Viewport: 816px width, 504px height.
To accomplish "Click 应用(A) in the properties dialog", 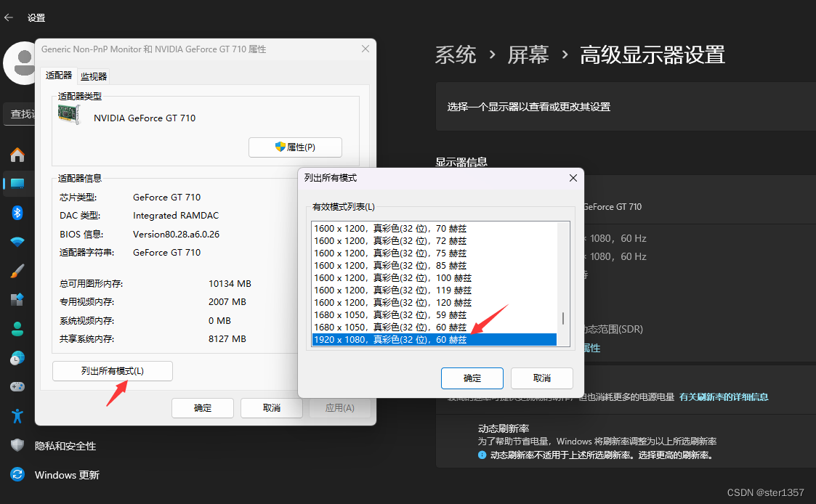I will 339,408.
